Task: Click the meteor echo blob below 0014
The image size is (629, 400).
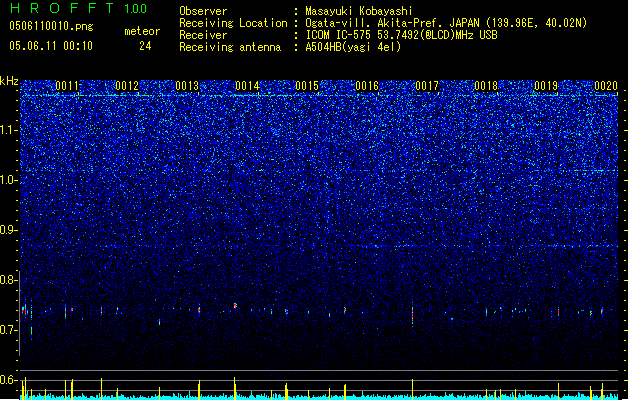Action: point(235,306)
